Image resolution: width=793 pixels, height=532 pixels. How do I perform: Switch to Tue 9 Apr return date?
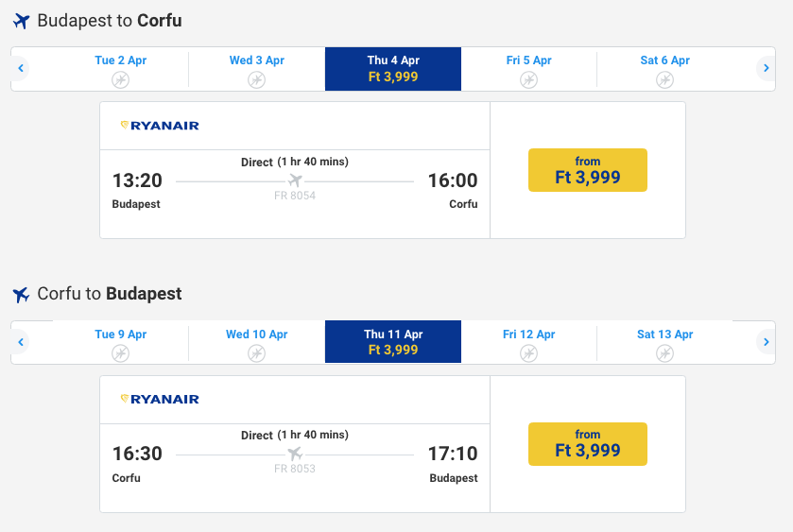[x=121, y=342]
